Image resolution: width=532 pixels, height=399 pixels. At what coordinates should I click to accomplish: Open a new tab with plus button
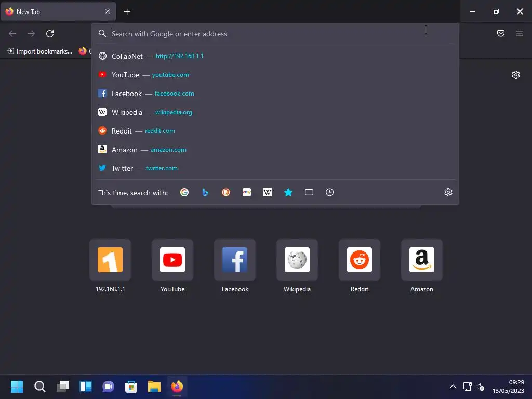(127, 12)
